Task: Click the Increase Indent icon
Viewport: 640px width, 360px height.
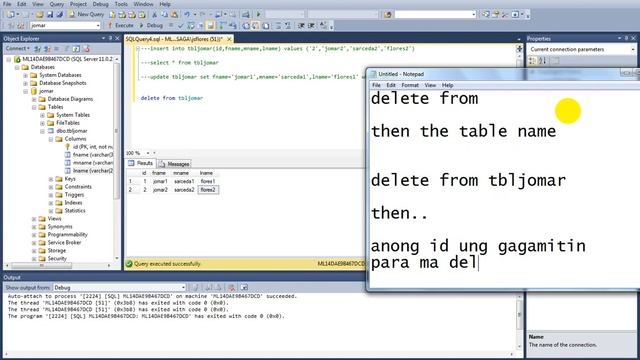Action: [x=311, y=26]
